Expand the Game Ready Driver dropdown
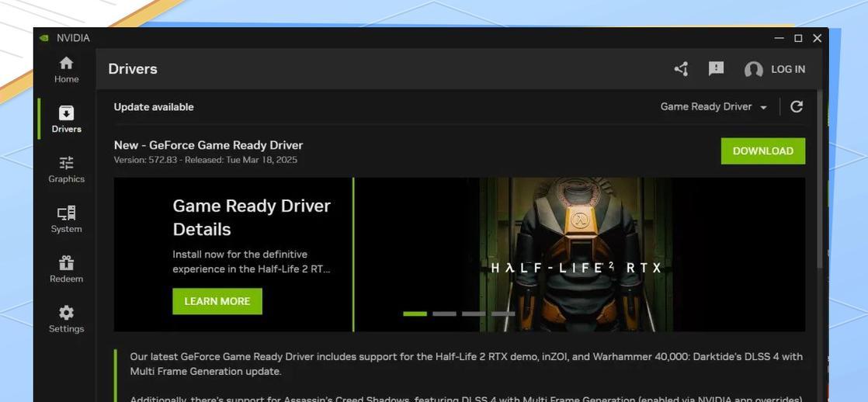 tap(713, 107)
